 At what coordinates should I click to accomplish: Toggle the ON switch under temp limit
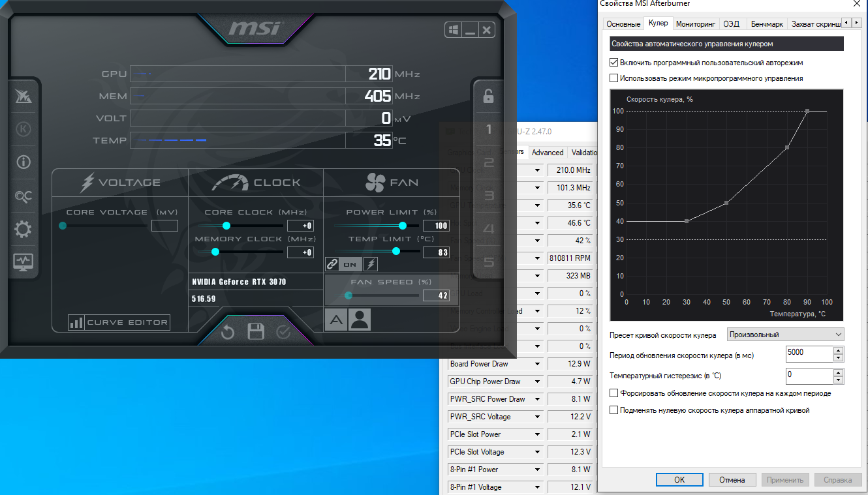(x=350, y=264)
